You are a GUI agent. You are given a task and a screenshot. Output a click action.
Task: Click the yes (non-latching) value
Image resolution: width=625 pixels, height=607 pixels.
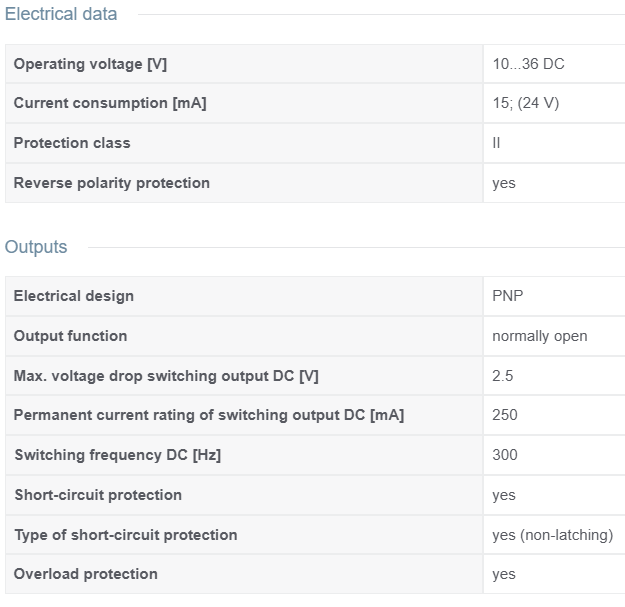(x=552, y=535)
